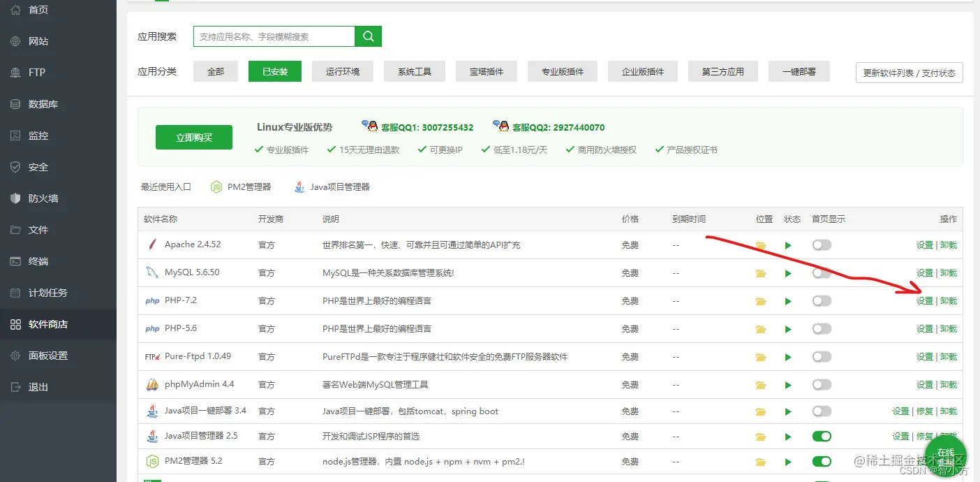Open Java项目管理器 quick access entry
The height and width of the screenshot is (482, 980).
(x=340, y=187)
